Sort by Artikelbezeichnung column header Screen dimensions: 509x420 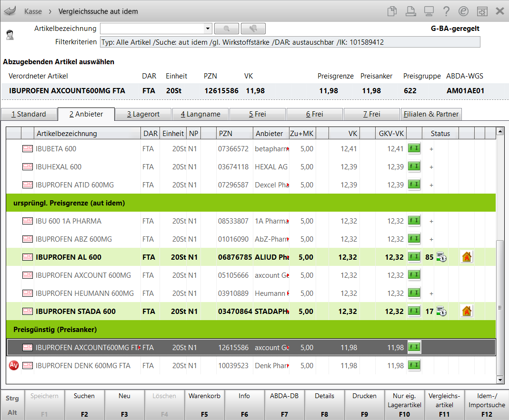click(87, 133)
